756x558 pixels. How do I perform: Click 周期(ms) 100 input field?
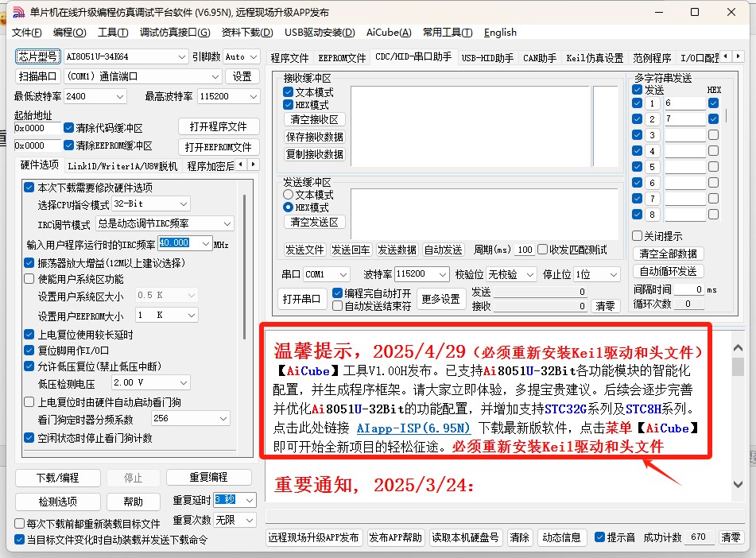(x=525, y=250)
